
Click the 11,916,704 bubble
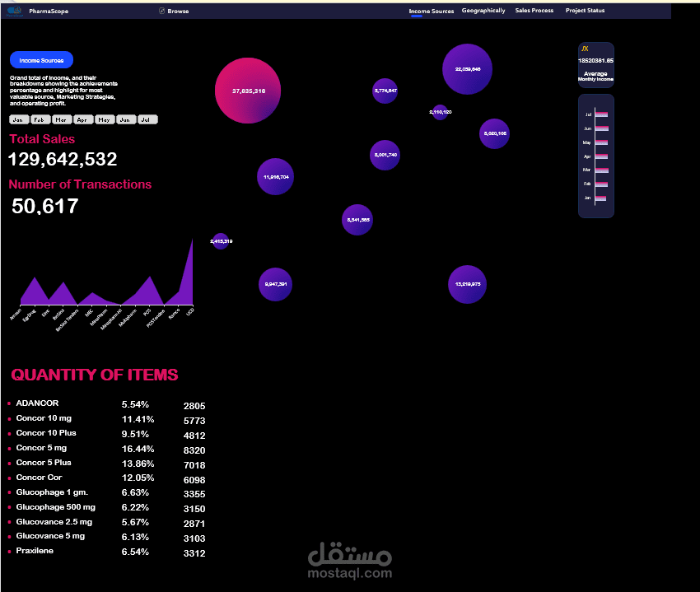coord(275,177)
